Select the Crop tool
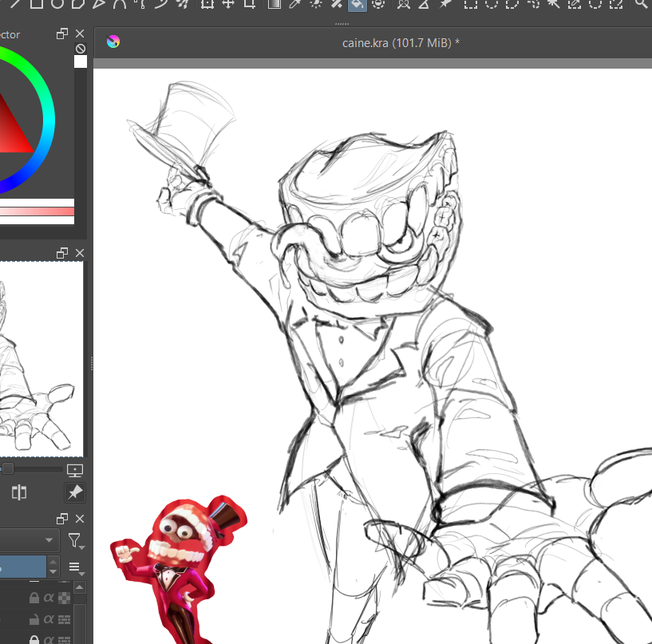 coord(249,3)
